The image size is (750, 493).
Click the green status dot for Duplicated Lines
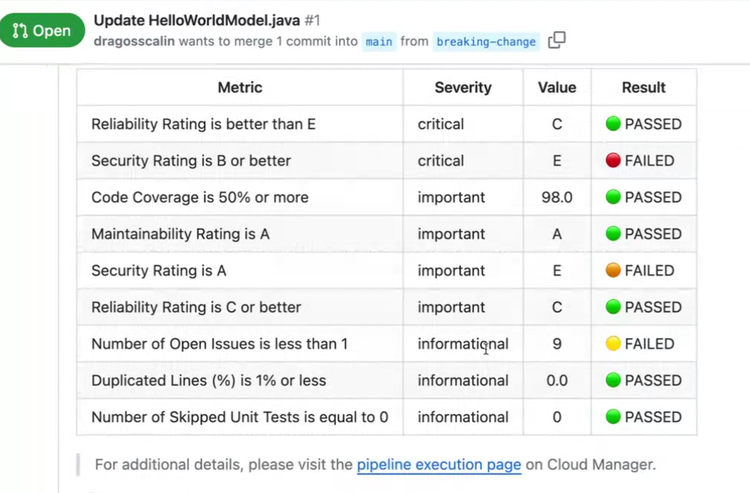(613, 381)
